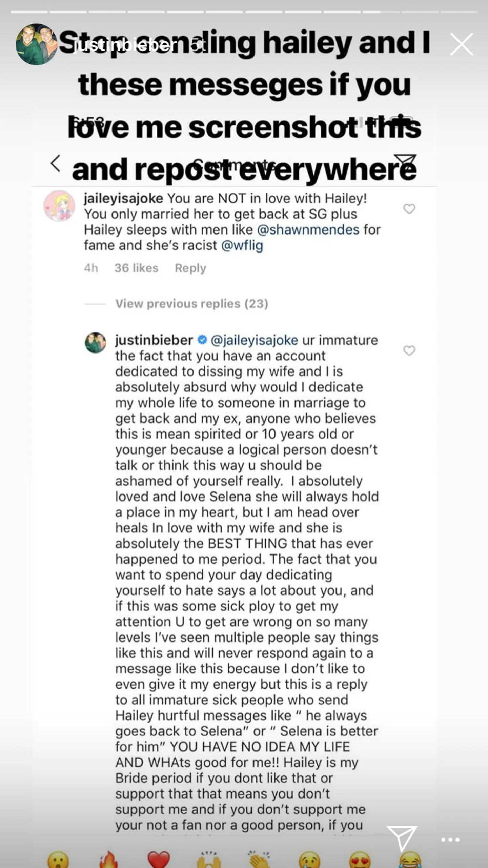Viewport: 488px width, 868px height.
Task: Tap the story author's profile picture
Action: [36, 44]
